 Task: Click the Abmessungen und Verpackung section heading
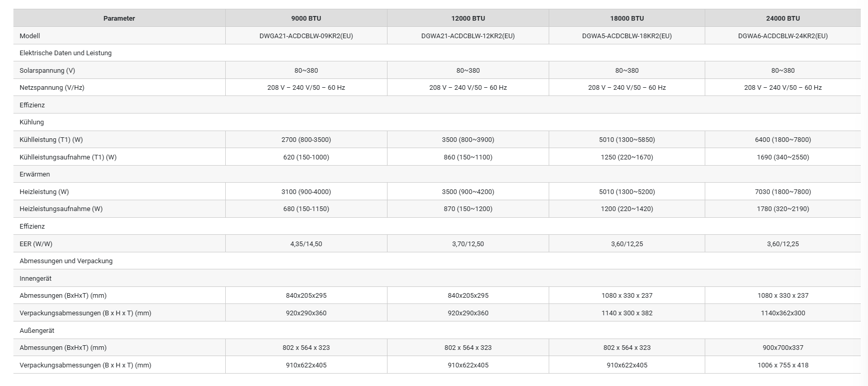[66, 261]
